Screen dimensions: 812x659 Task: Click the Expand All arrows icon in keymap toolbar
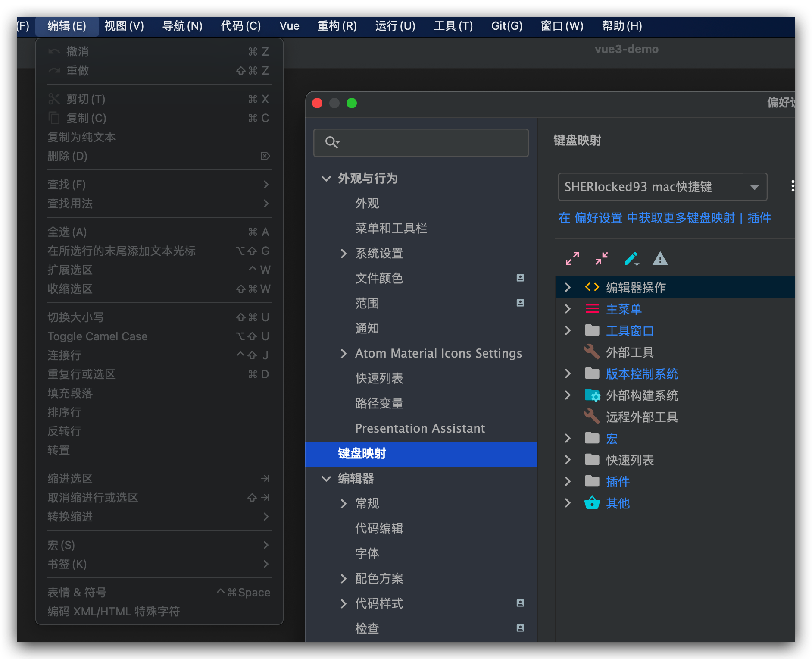tap(572, 258)
